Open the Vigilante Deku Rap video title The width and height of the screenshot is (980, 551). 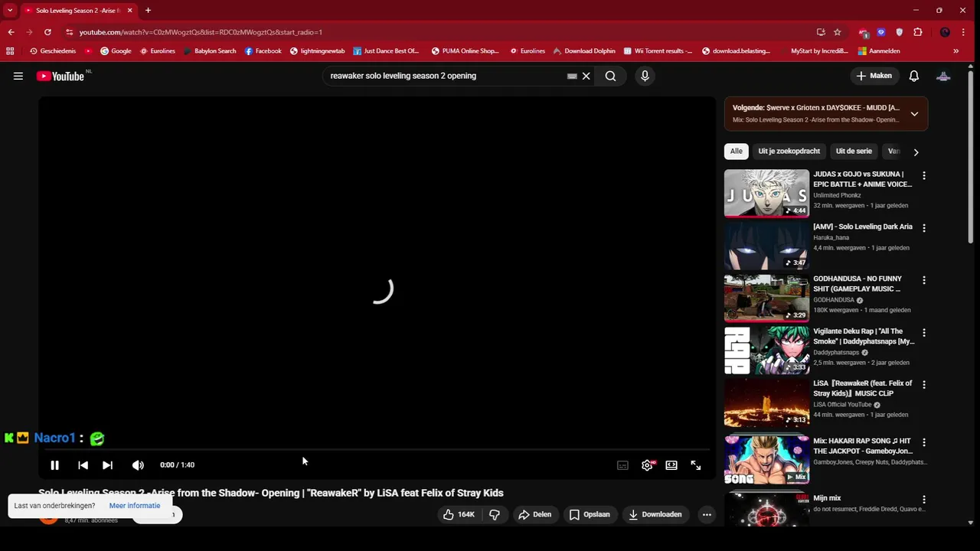click(862, 336)
